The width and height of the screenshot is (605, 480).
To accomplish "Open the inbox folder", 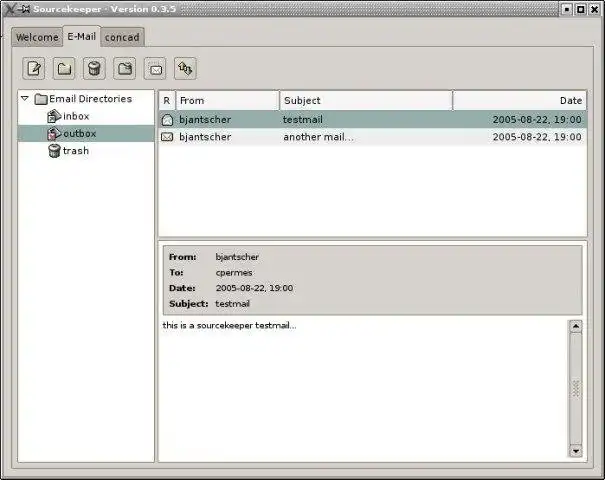I will [76, 116].
